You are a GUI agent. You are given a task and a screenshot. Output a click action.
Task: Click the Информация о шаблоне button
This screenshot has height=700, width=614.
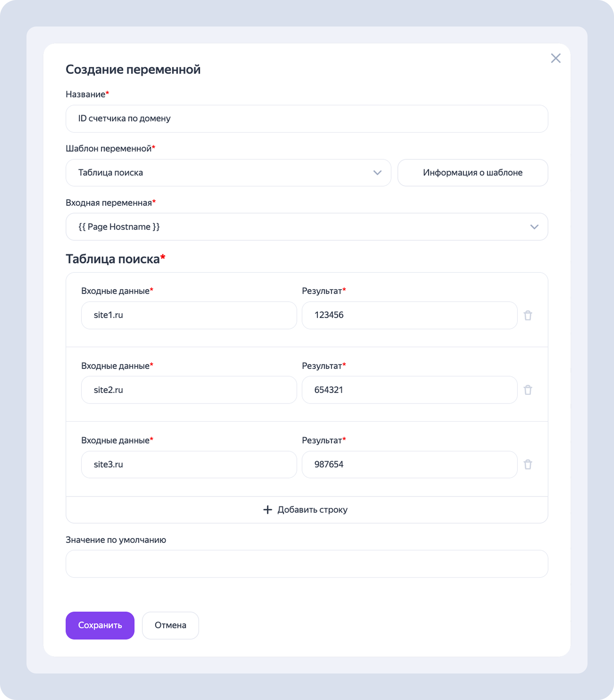click(x=473, y=173)
